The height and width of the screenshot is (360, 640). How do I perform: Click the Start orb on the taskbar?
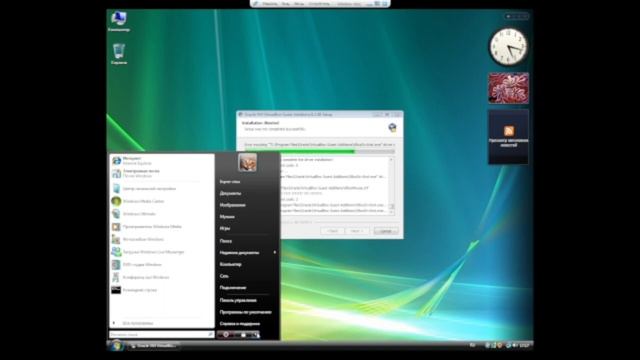tap(116, 345)
